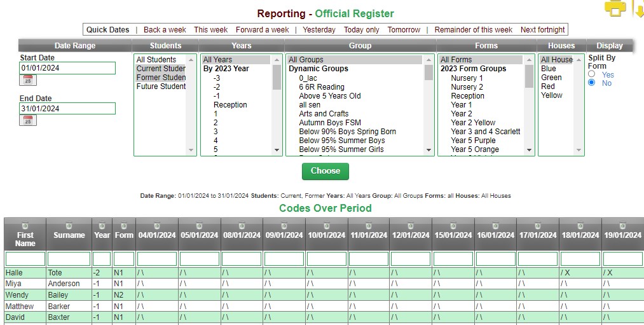Viewport: 644px width, 325px height.
Task: Click Next fortnight quick date
Action: pyautogui.click(x=542, y=30)
